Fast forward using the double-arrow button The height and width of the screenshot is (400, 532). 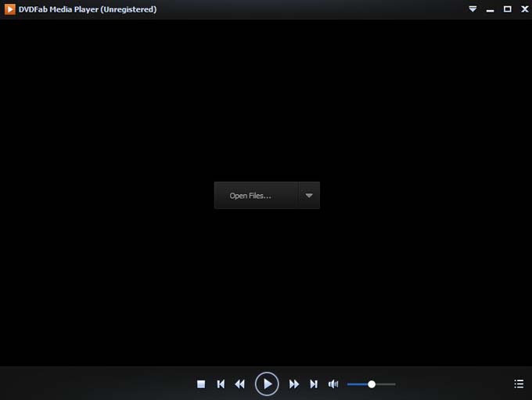[x=294, y=384]
